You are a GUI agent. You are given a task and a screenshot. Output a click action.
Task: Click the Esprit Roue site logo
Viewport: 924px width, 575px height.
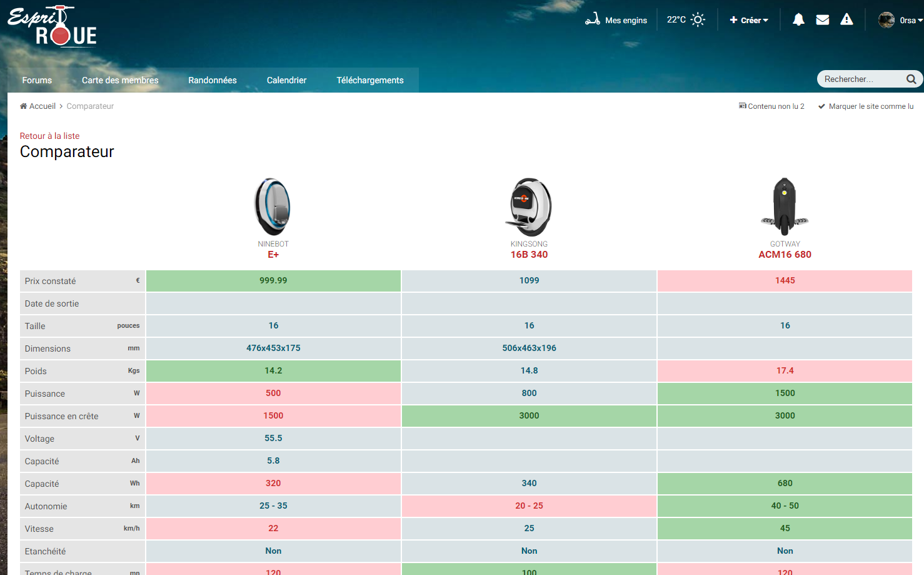point(53,26)
